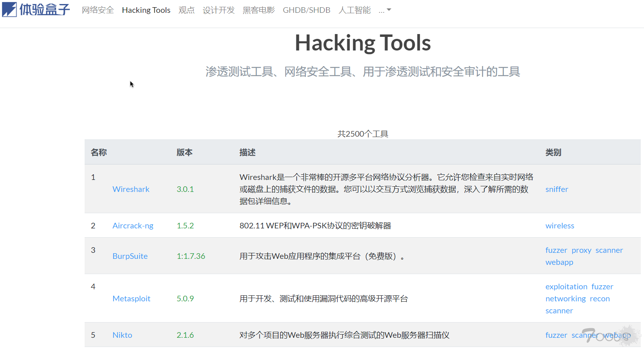Open the BurpSuite tool link
Viewport: 644px width, 349px height.
130,256
